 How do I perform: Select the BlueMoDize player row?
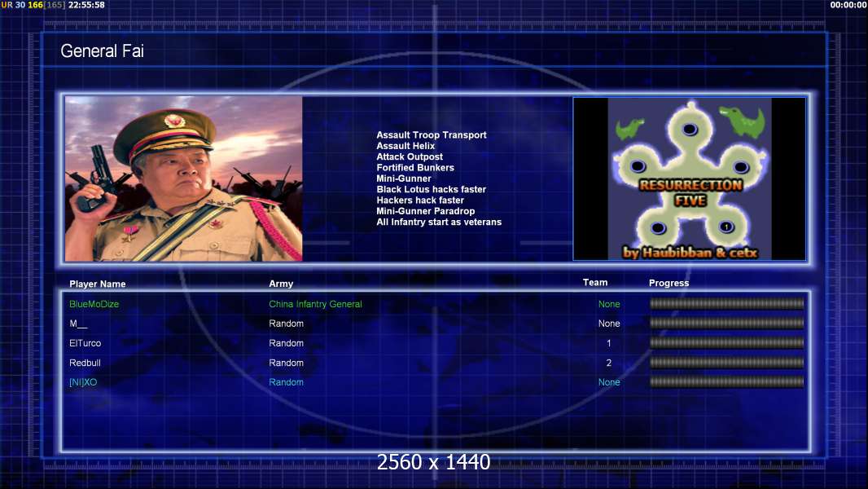pos(436,304)
